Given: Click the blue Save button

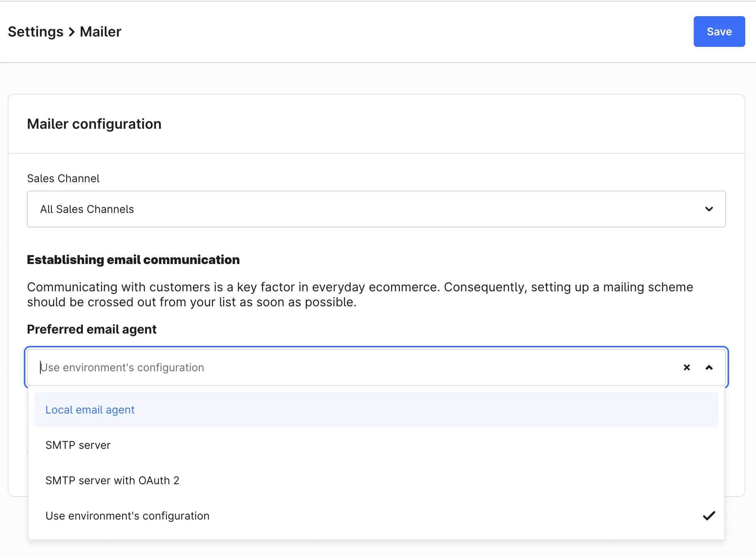Looking at the screenshot, I should click(719, 32).
